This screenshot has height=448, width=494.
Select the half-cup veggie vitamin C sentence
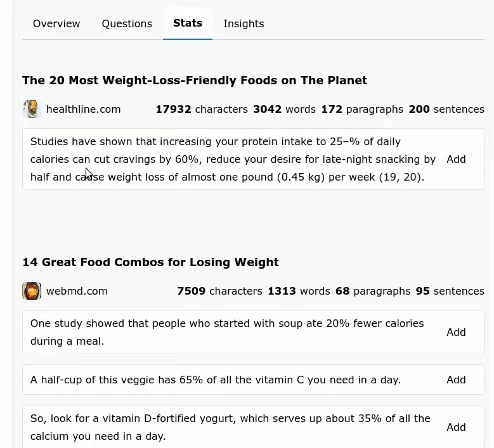click(216, 380)
